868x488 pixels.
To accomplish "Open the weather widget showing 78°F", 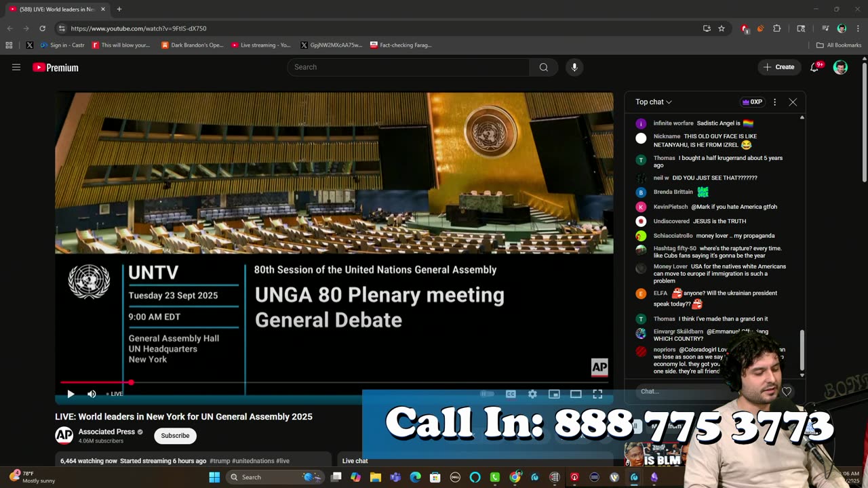I will pyautogui.click(x=33, y=476).
